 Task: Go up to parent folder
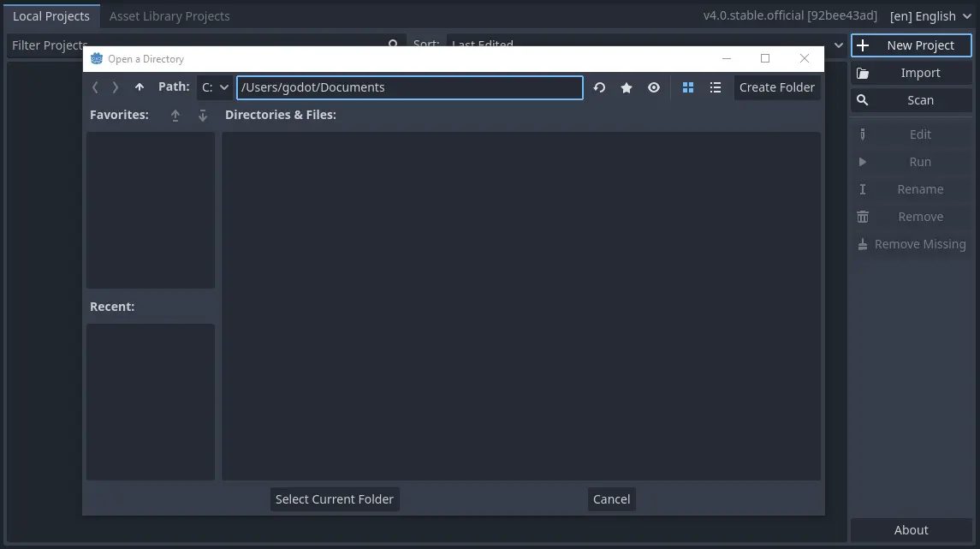pos(140,87)
